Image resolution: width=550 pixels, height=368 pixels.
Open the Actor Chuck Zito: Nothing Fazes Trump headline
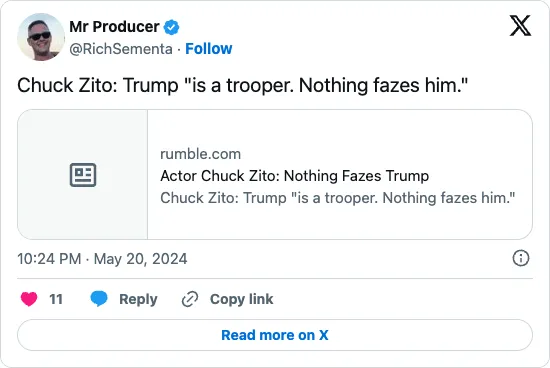coord(294,176)
